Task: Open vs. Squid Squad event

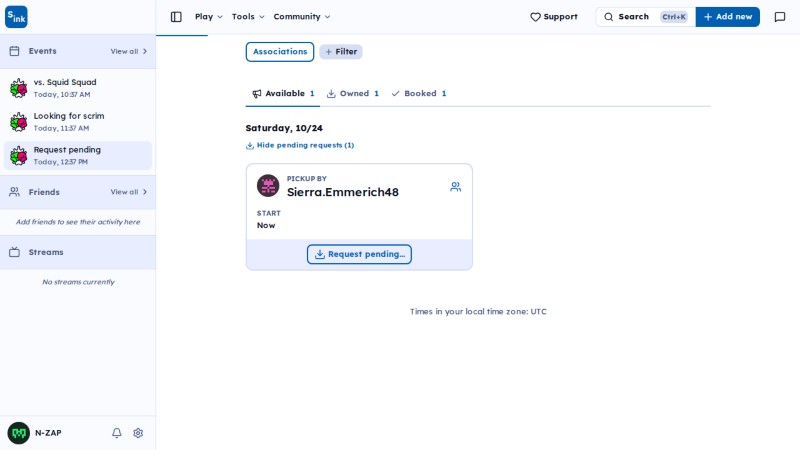Action: (x=78, y=88)
